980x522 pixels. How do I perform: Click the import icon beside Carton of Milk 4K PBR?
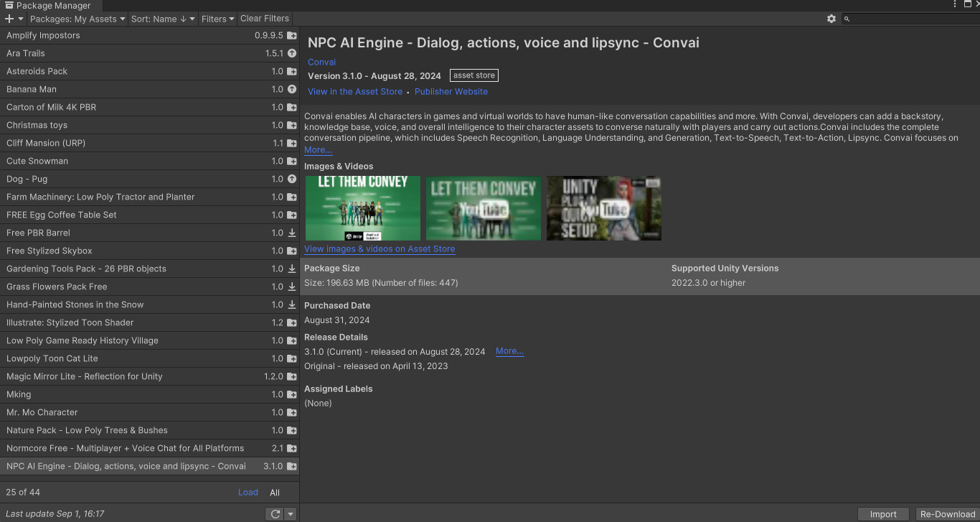pos(292,107)
